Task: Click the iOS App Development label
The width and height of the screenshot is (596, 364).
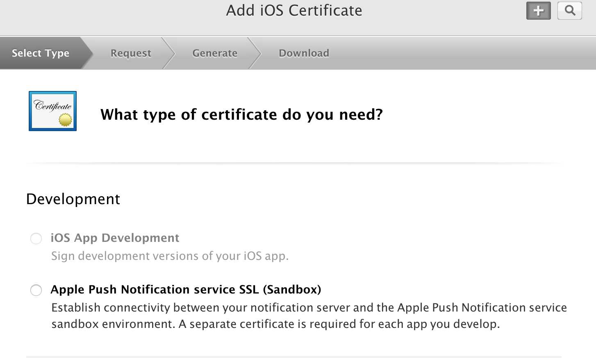Action: pos(115,238)
